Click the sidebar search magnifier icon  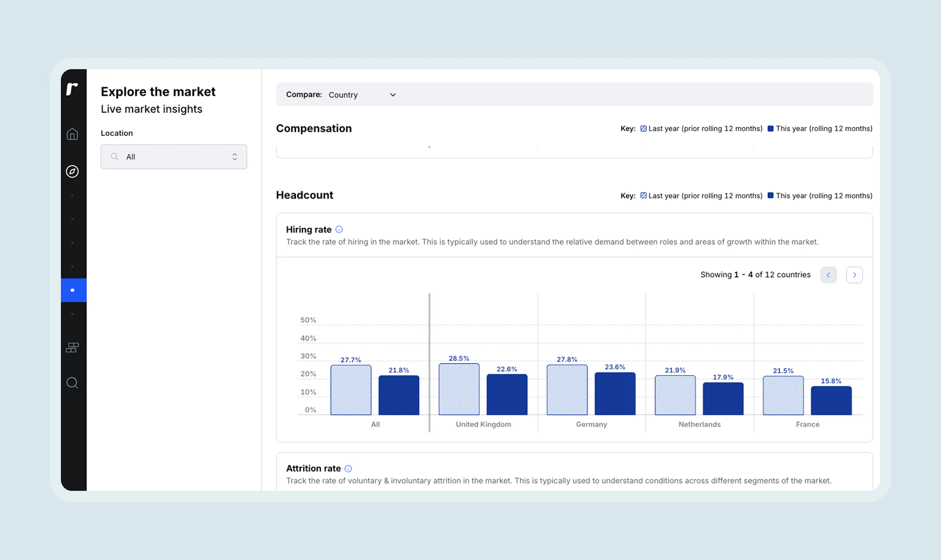tap(72, 383)
